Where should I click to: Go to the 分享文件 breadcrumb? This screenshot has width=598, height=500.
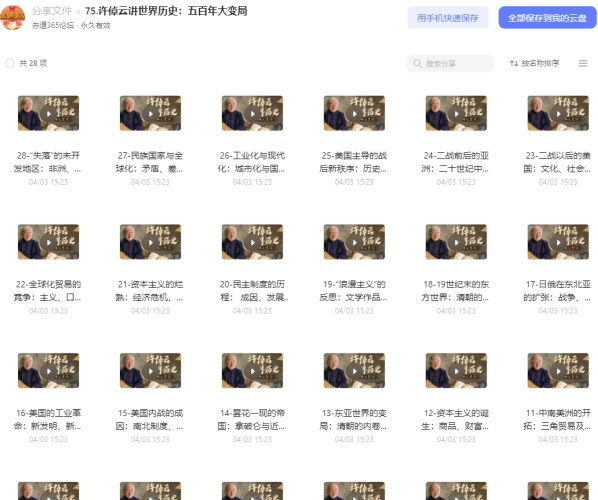(52, 11)
